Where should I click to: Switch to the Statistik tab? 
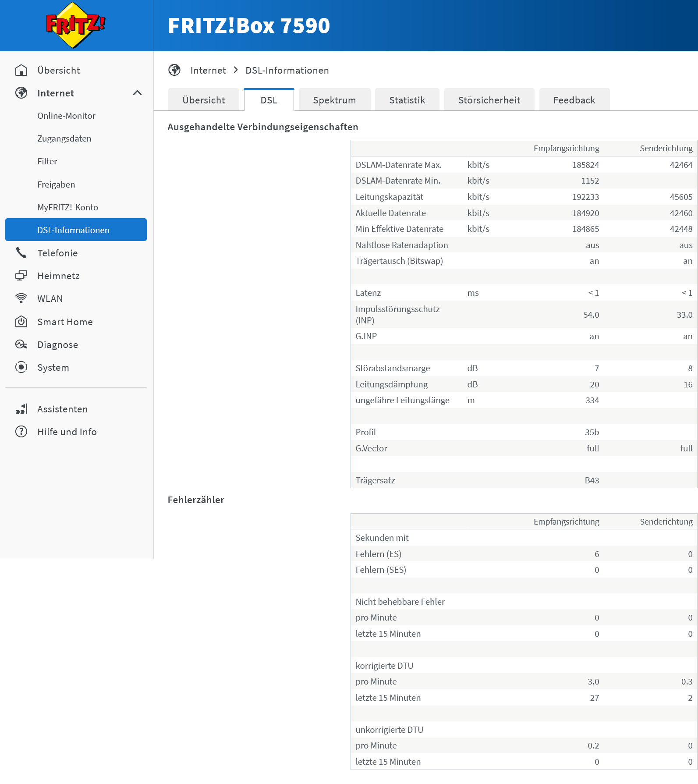407,100
